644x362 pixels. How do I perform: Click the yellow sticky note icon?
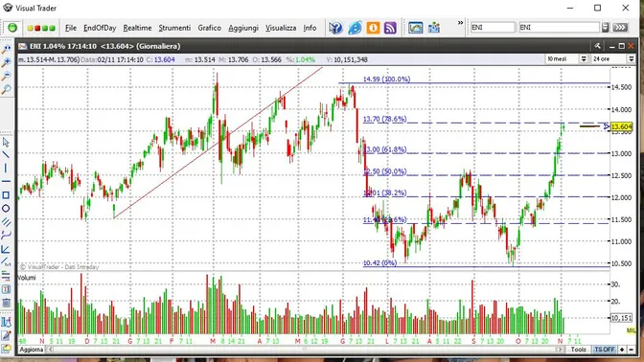pyautogui.click(x=6, y=349)
